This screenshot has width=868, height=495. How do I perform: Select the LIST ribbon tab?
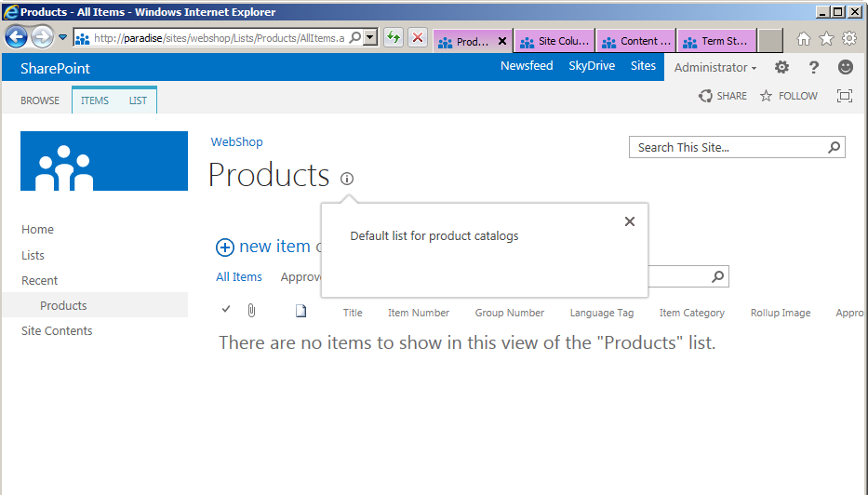pos(138,100)
